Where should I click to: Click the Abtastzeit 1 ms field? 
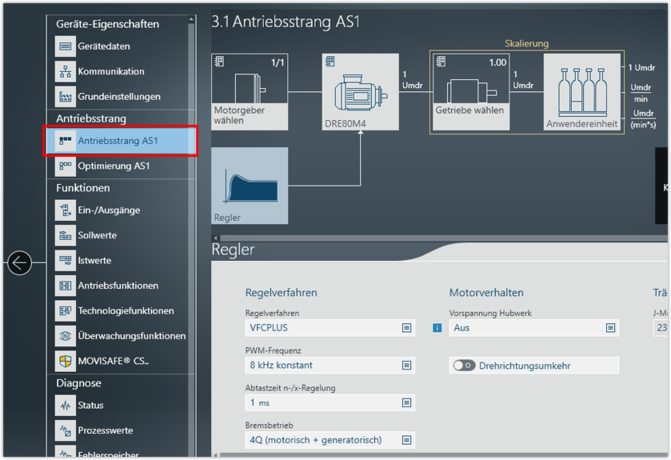coord(329,403)
